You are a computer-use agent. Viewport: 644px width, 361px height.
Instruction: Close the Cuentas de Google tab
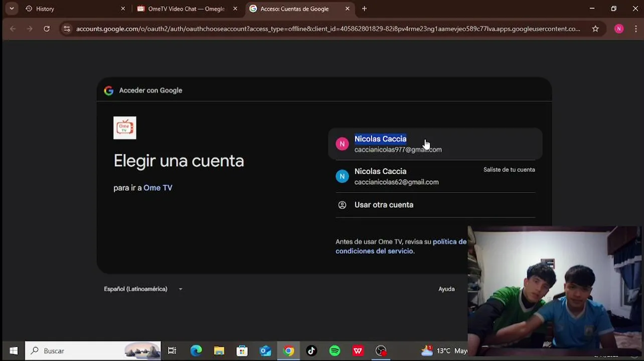(x=347, y=9)
